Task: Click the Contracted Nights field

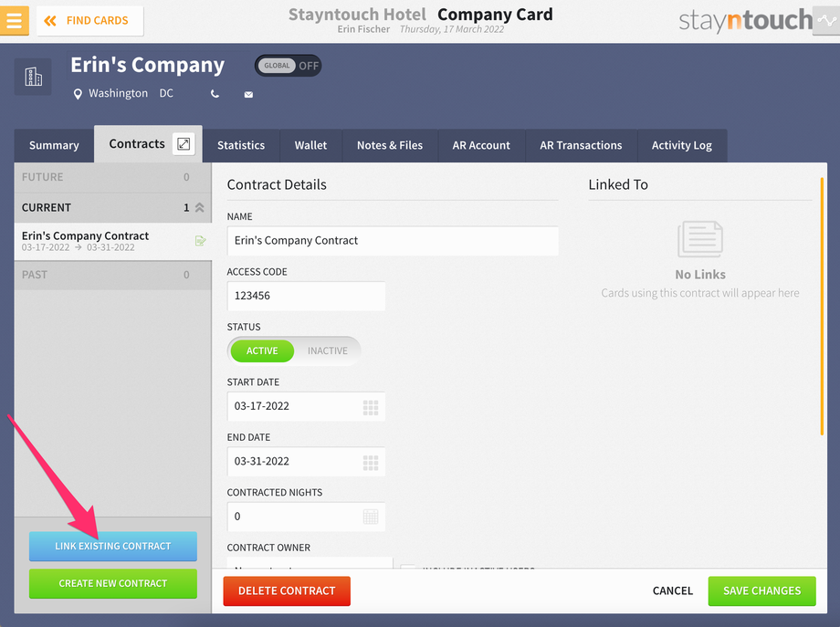Action: point(306,517)
